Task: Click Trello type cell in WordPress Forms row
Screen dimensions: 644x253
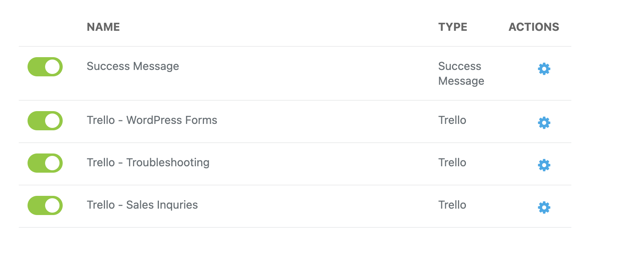Action: coord(452,120)
